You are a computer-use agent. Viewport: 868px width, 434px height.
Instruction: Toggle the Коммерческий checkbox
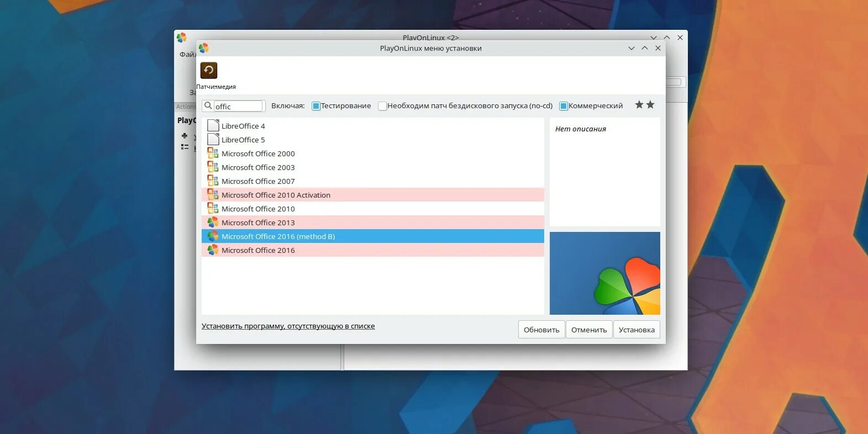point(564,106)
